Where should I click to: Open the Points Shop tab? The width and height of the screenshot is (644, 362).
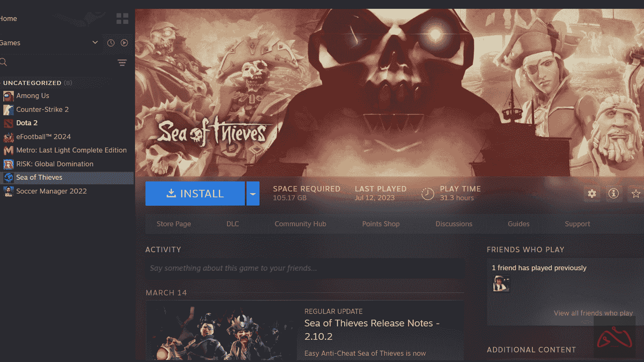[381, 224]
